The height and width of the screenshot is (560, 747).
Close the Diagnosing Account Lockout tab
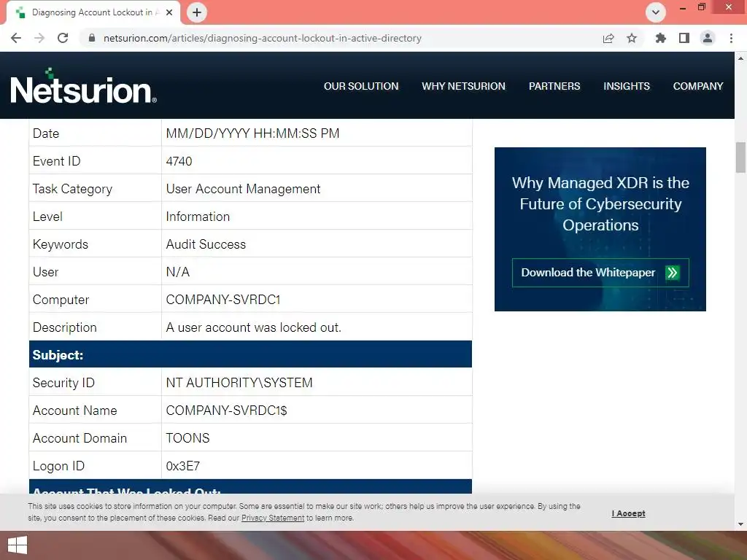coord(169,12)
